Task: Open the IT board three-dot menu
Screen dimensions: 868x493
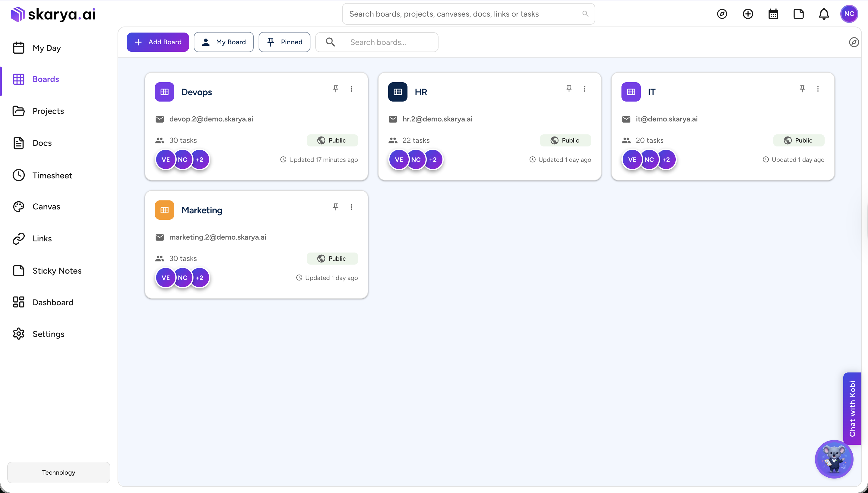Action: pos(818,88)
